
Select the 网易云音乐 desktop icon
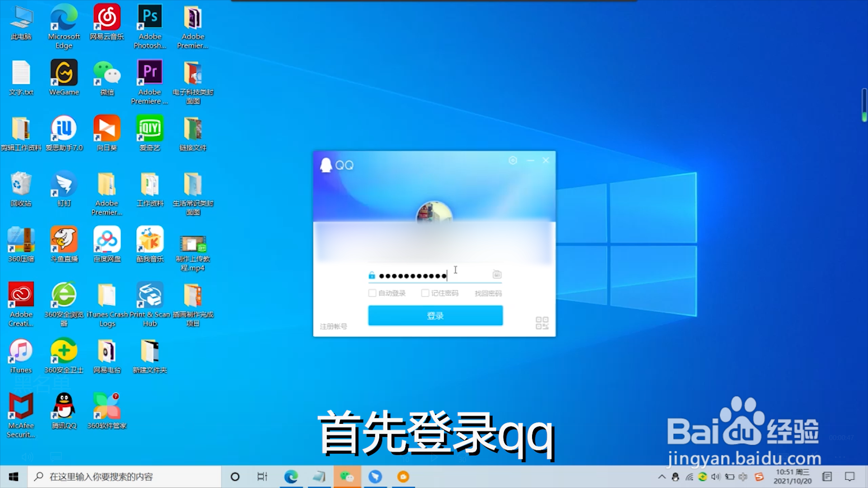coord(107,23)
